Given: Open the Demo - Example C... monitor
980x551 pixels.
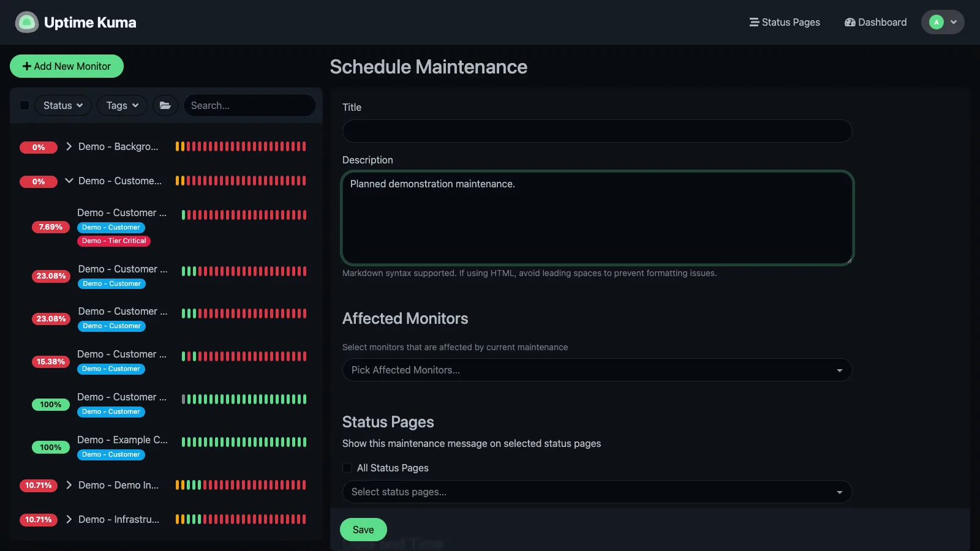Looking at the screenshot, I should click(123, 440).
